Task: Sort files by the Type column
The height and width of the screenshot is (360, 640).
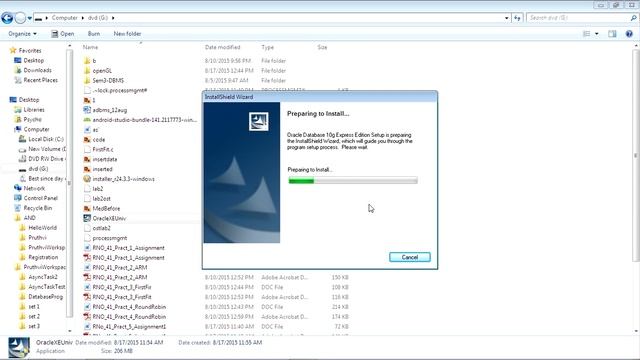Action: 268,47
